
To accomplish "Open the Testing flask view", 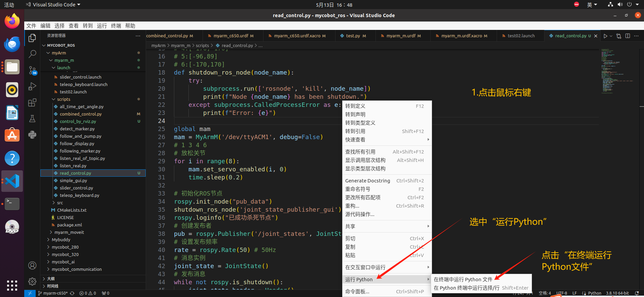I will click(32, 119).
